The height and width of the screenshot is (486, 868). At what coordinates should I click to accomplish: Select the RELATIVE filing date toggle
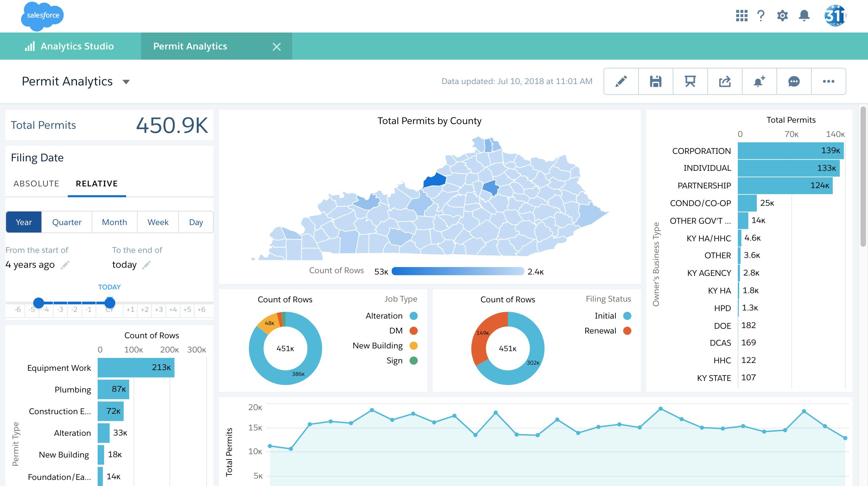point(96,183)
